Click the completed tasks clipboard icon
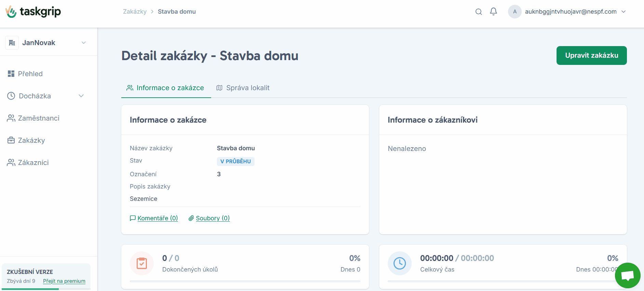The height and width of the screenshot is (291, 644). click(x=142, y=263)
